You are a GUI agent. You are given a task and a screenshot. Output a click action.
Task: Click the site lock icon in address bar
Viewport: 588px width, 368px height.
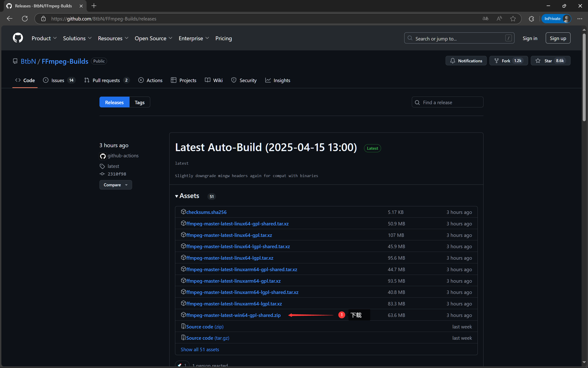[43, 18]
